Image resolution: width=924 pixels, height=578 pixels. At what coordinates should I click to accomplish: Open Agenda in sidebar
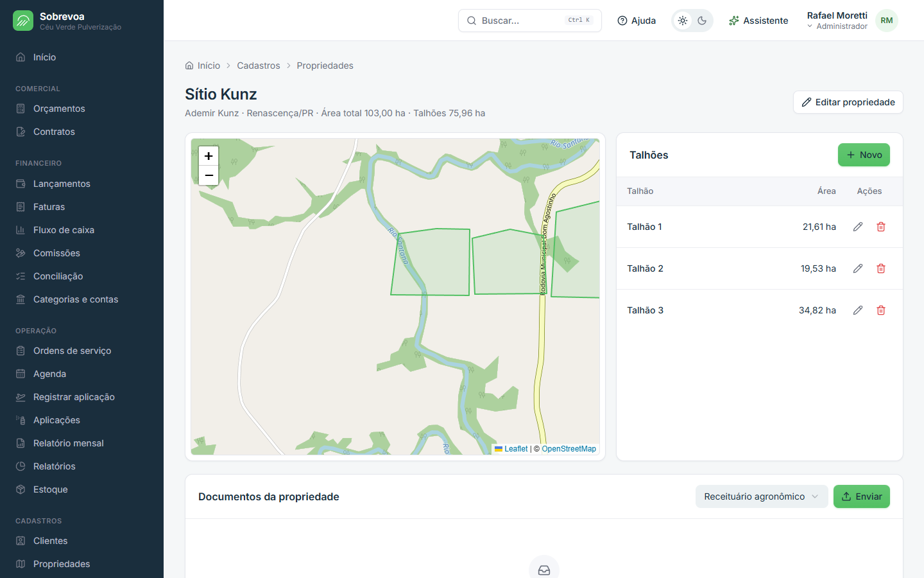coord(81,374)
